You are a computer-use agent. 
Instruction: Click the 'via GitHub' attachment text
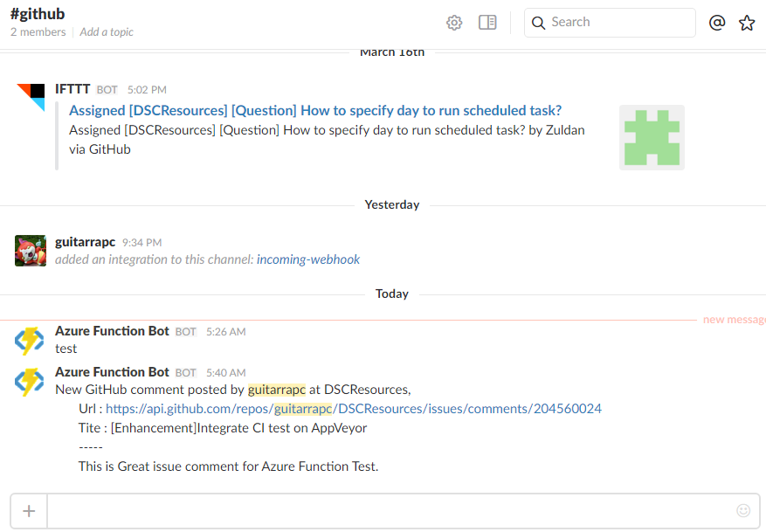pyautogui.click(x=100, y=149)
